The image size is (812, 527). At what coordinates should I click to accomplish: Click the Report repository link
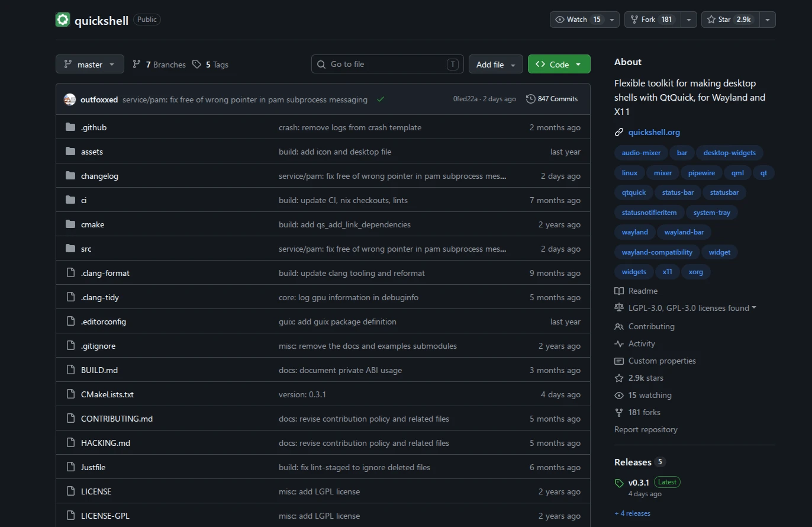click(646, 429)
